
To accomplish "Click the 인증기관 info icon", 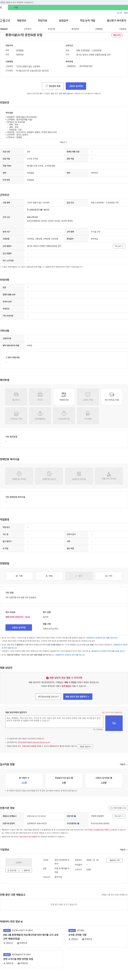I will 75,816.
